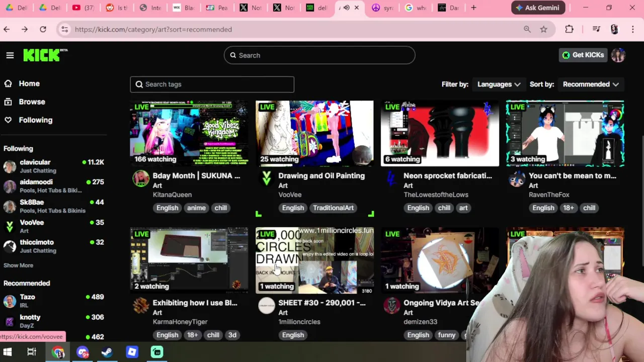Select 3d tag on KarmaHoneyTiger card
Viewport: 644px width, 362px height.
point(232,335)
